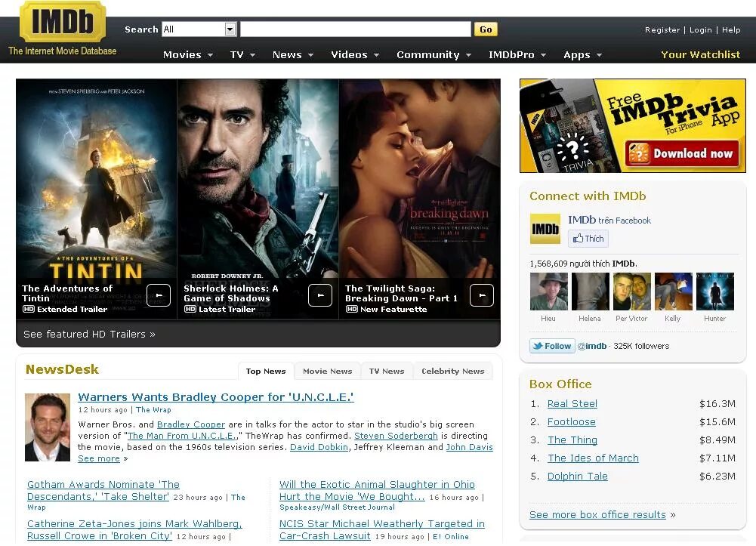Expand the IMDbPro navigation menu
This screenshot has width=756, height=546.
(517, 55)
